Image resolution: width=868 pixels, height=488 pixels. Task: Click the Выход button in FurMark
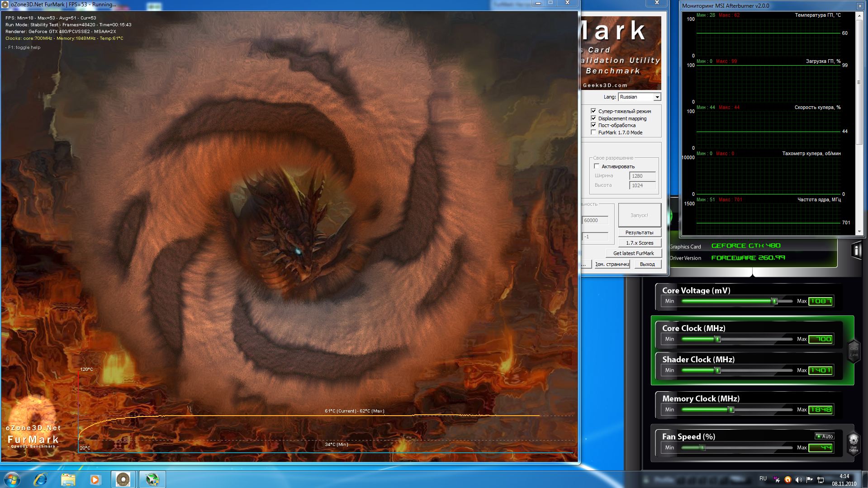(x=647, y=264)
